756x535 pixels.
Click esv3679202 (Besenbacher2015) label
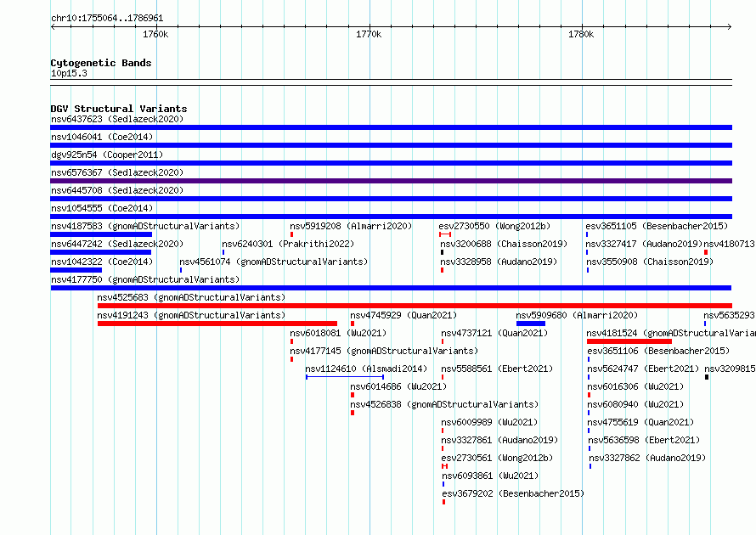513,493
